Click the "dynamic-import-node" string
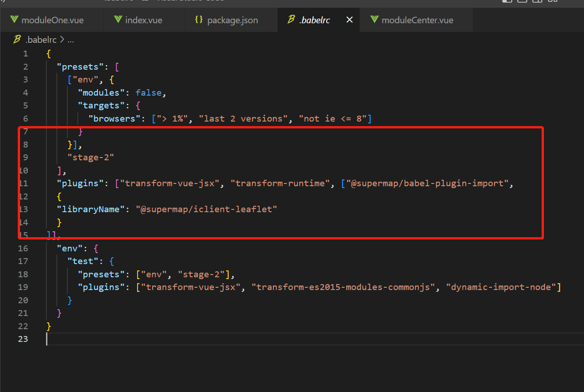This screenshot has width=584, height=392. (501, 287)
